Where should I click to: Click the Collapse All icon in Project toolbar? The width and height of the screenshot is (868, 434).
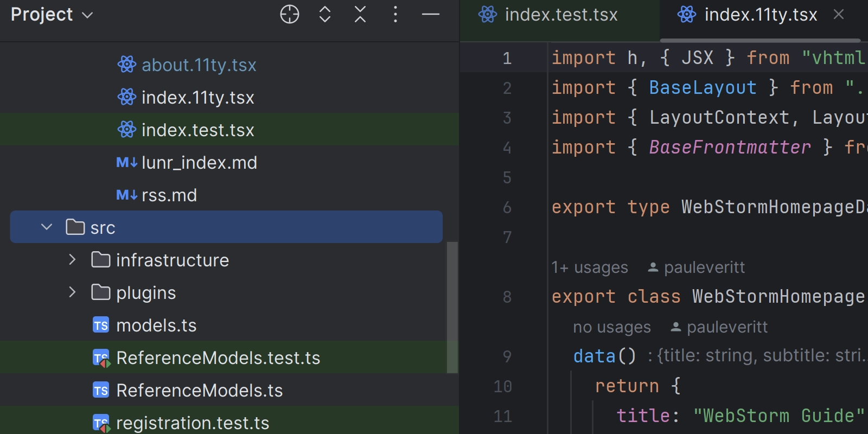(360, 15)
